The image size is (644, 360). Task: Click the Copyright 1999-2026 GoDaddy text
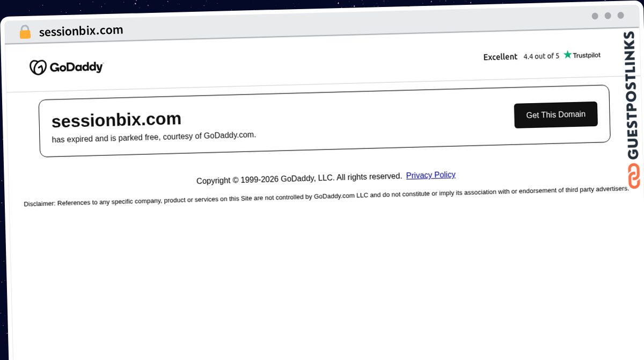[299, 178]
